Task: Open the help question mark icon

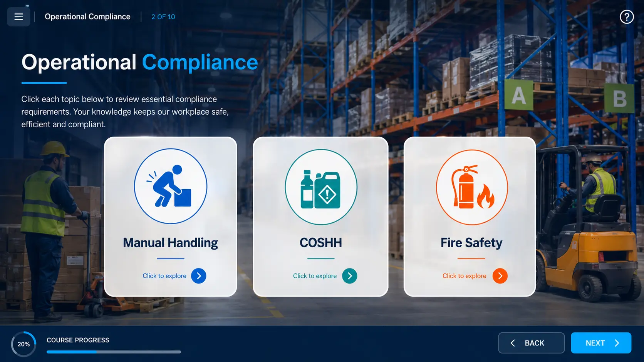Action: (x=627, y=17)
